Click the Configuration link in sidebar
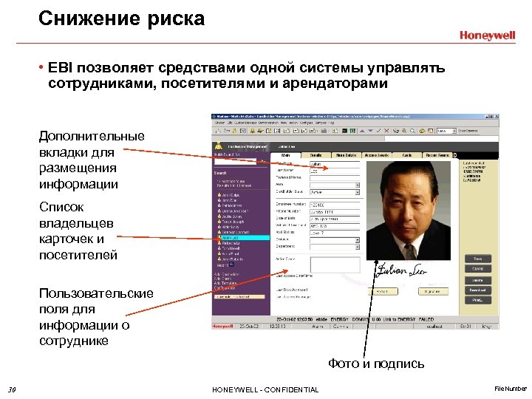 coord(225,287)
